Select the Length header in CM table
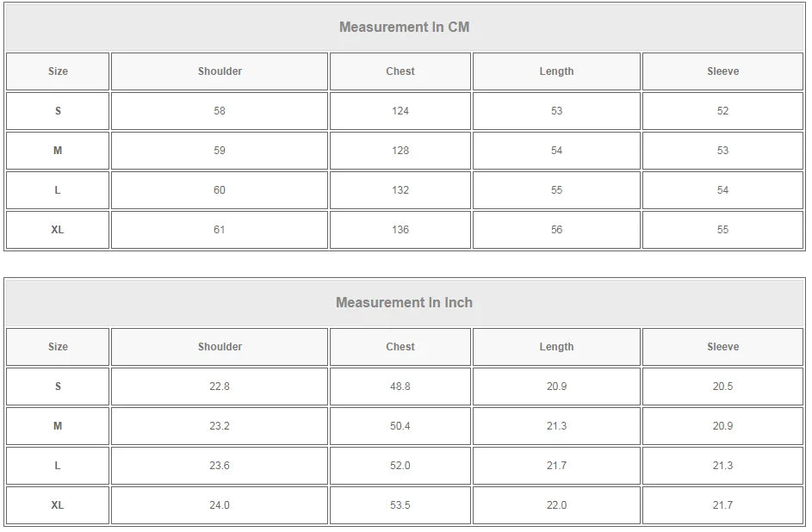This screenshot has height=532, width=812. [557, 71]
